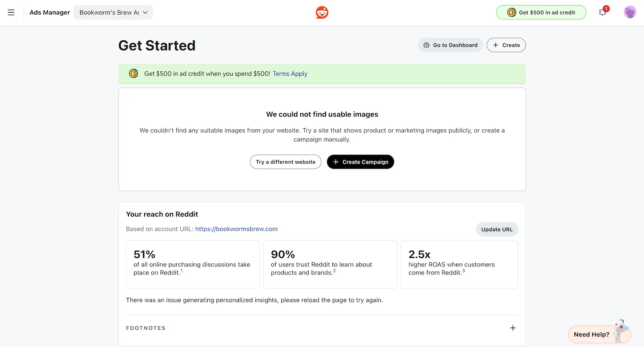Click the Get $500 in ad credit button
644x347 pixels.
pyautogui.click(x=541, y=12)
